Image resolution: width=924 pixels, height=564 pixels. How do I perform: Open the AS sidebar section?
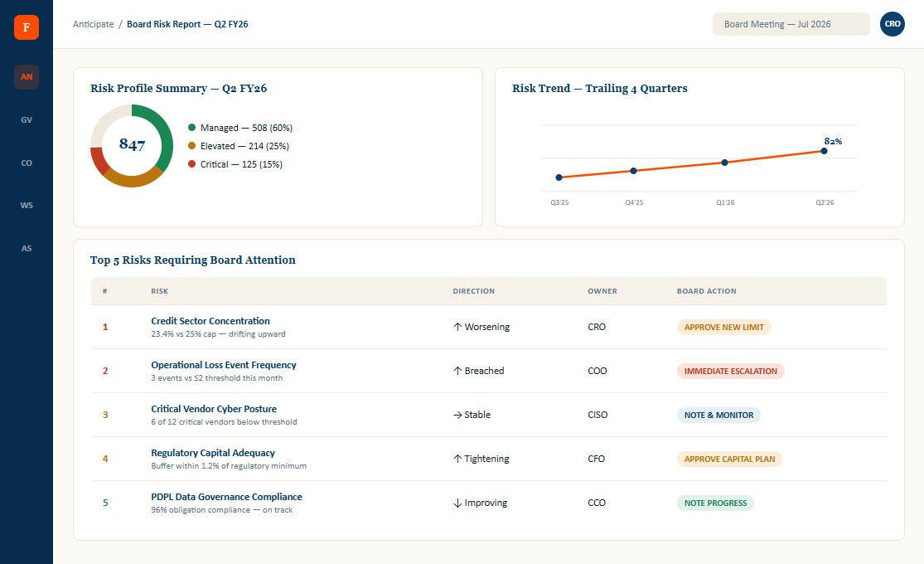[x=27, y=248]
